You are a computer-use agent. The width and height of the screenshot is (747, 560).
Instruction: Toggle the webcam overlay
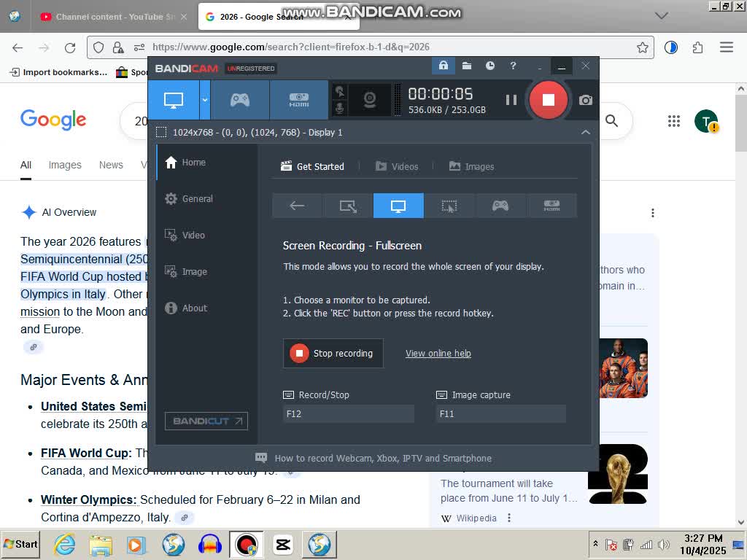(x=370, y=99)
